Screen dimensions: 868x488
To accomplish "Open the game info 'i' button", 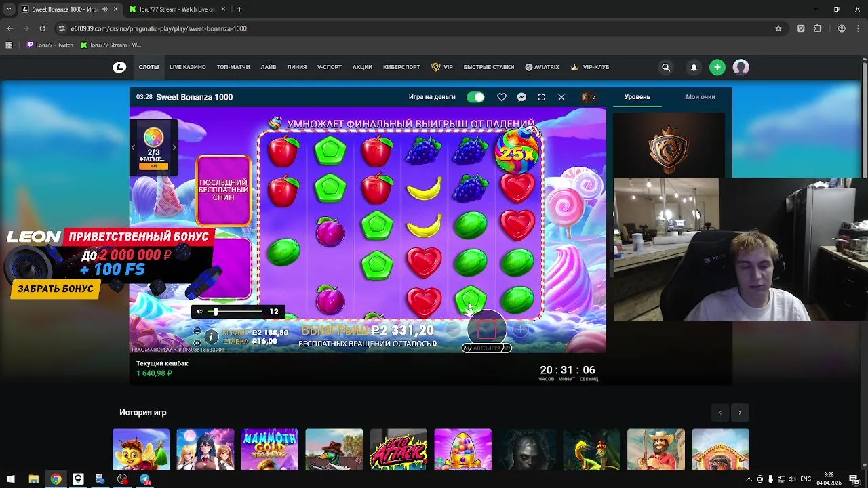I will coord(211,336).
